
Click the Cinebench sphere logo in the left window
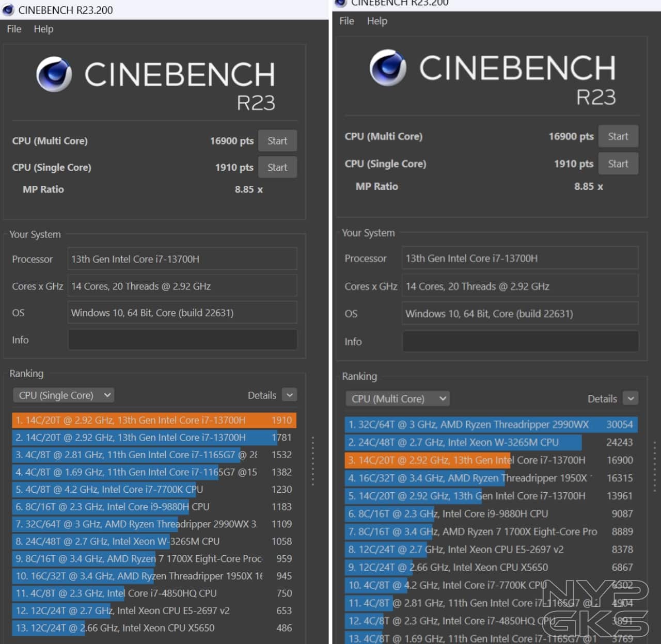coord(54,74)
